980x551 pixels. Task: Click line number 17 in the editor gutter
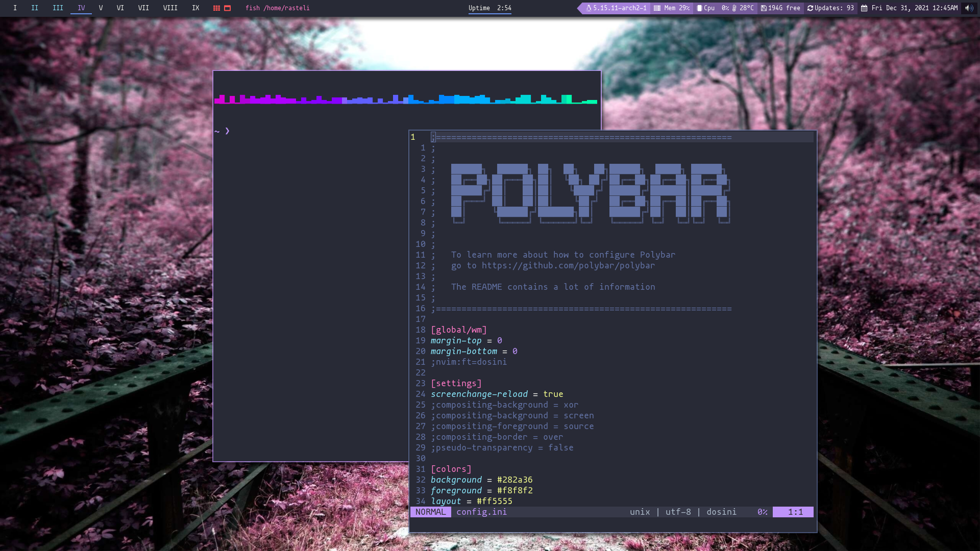pyautogui.click(x=421, y=319)
